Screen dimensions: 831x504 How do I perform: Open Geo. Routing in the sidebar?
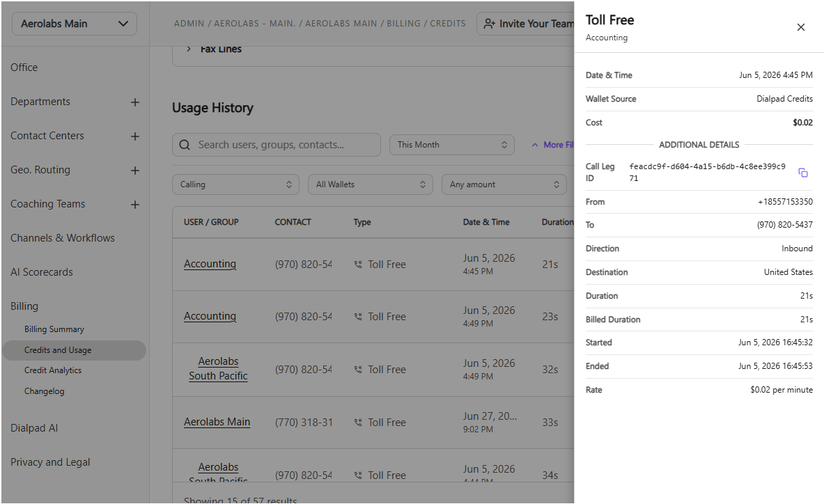(41, 171)
